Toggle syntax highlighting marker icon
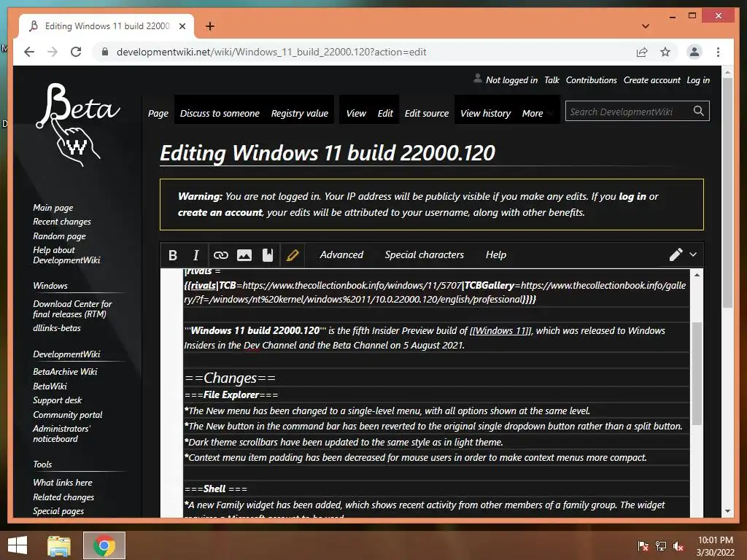Screen dimensions: 747x560 [293, 255]
